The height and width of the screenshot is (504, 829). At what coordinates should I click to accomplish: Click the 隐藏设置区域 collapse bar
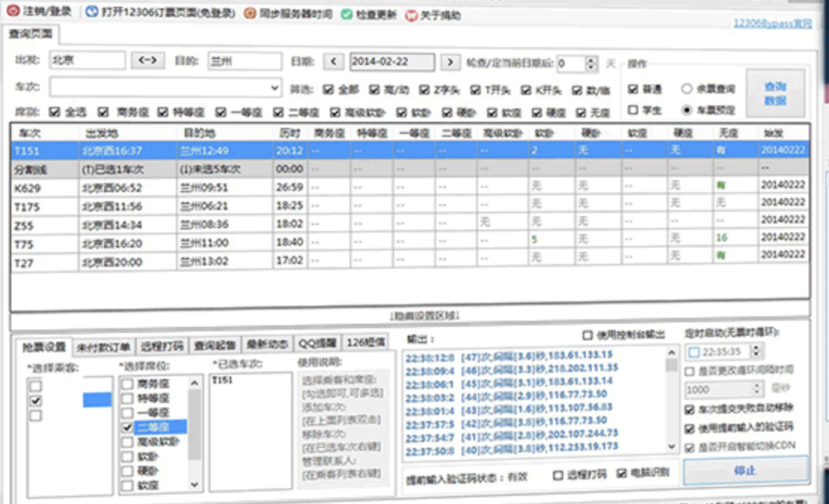(409, 316)
